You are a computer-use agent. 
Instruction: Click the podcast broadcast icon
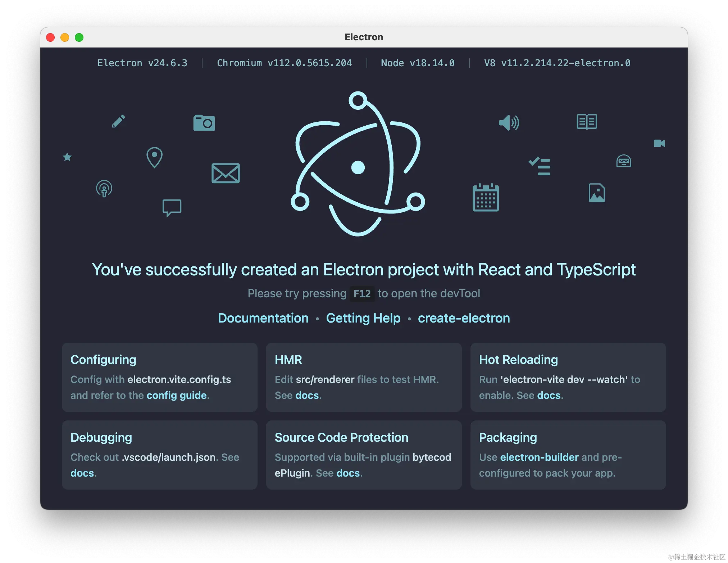[104, 189]
